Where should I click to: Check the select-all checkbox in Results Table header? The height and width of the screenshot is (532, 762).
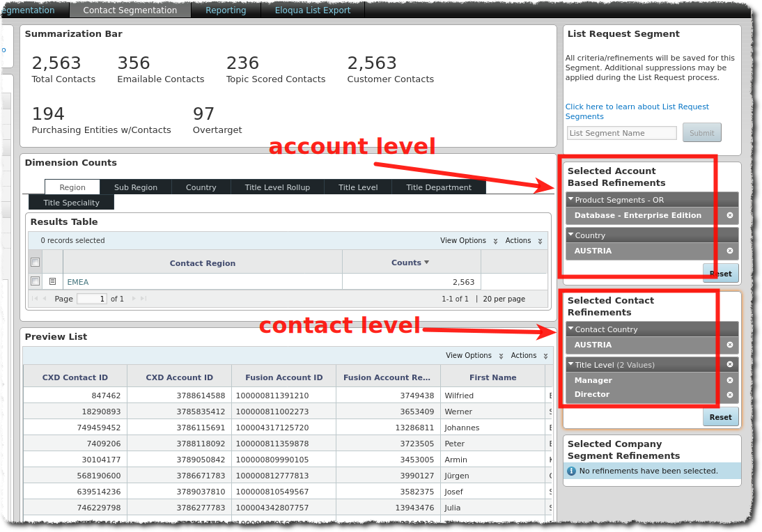click(x=36, y=263)
